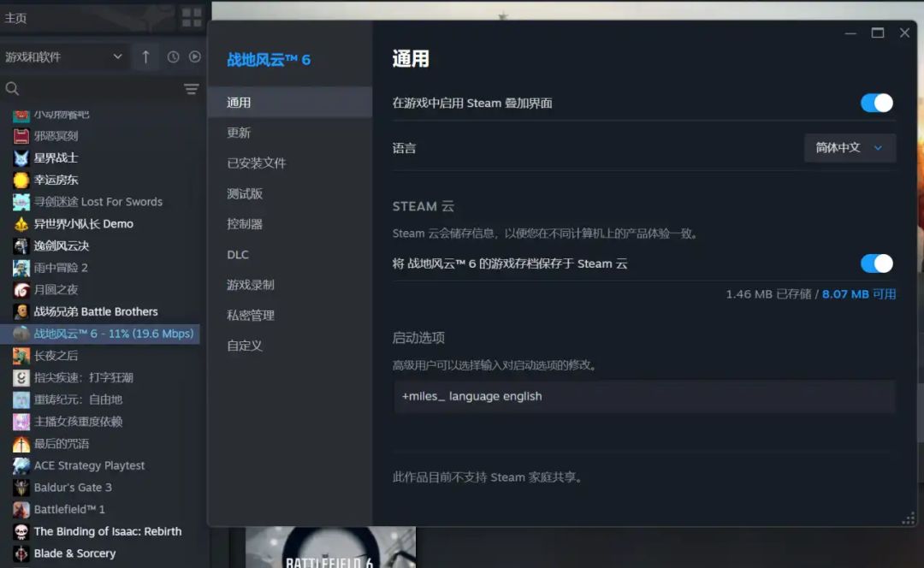Select the 通用 settings tab
Screen dimensions: 924x568
pyautogui.click(x=290, y=103)
